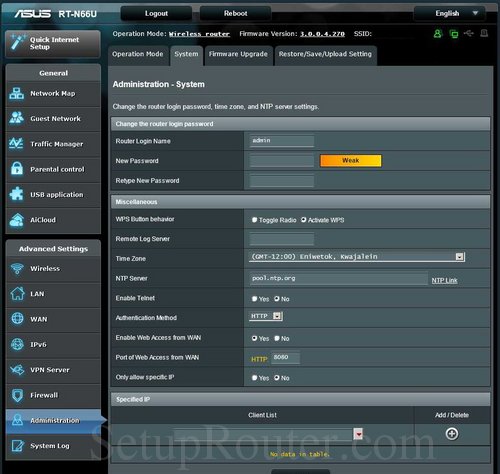500x474 pixels.
Task: Enable Web Access from WAN Yes
Action: click(254, 338)
